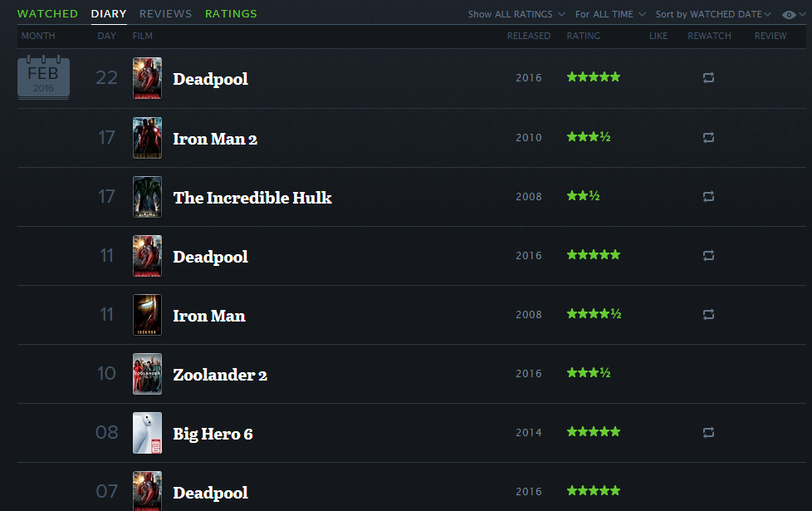Open Deadpool title on day 07 row
Viewport: 812px width, 511px height.
coord(210,493)
